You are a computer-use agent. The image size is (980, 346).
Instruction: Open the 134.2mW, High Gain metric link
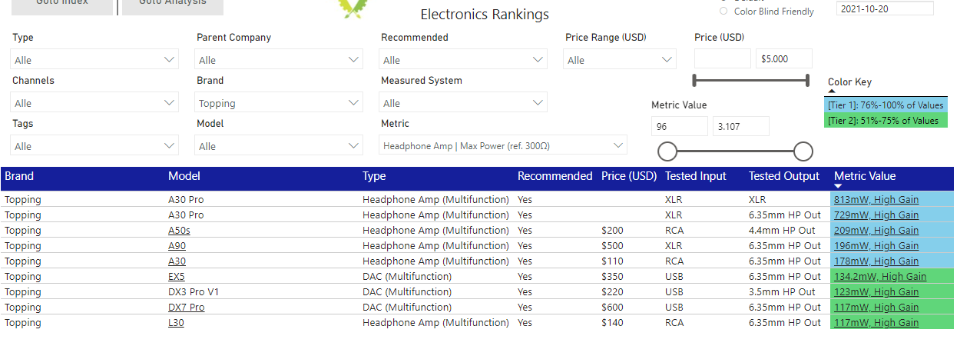[x=880, y=277]
